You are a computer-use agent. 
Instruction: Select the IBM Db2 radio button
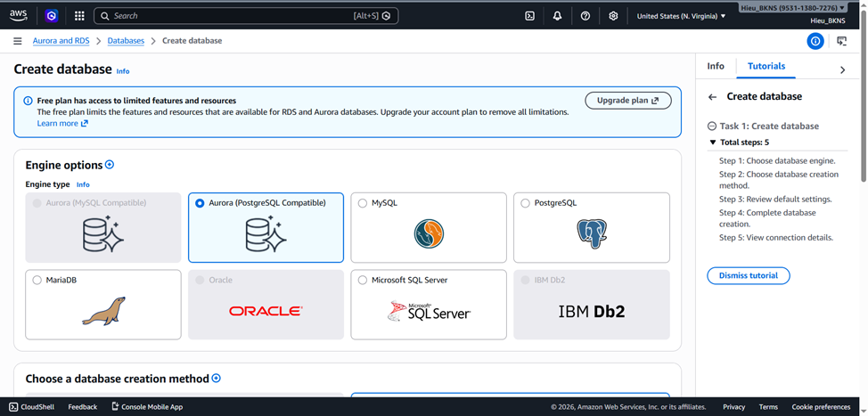tap(525, 280)
